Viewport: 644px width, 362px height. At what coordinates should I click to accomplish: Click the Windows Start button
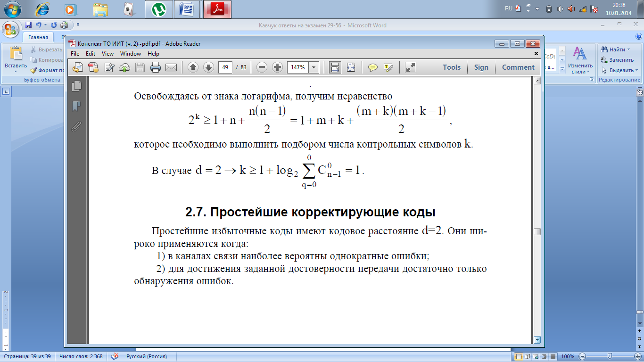click(13, 9)
